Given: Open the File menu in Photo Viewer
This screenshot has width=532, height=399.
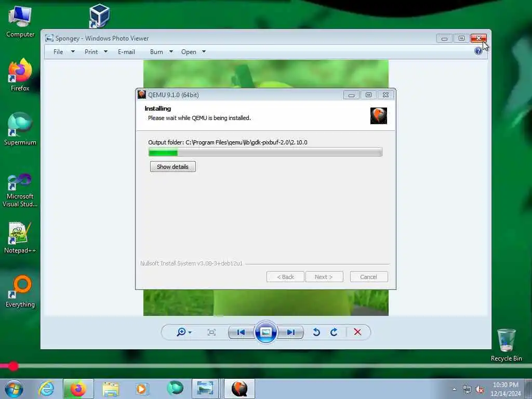Looking at the screenshot, I should [58, 52].
